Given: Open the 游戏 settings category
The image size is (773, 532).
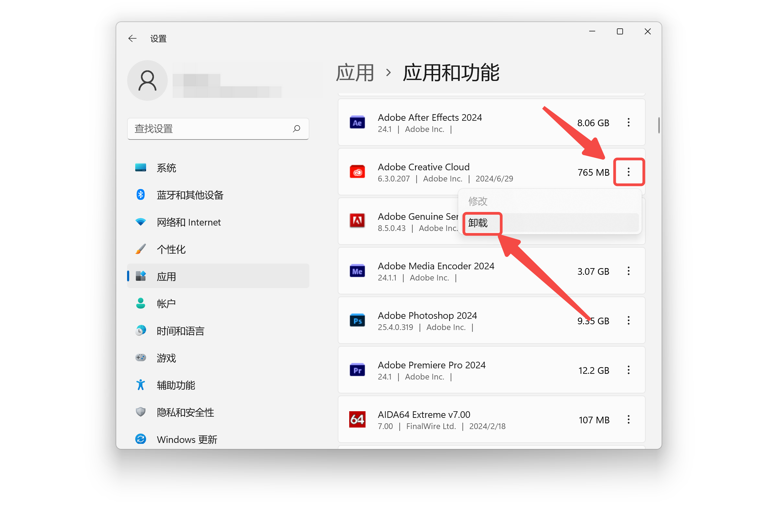Looking at the screenshot, I should pyautogui.click(x=218, y=358).
